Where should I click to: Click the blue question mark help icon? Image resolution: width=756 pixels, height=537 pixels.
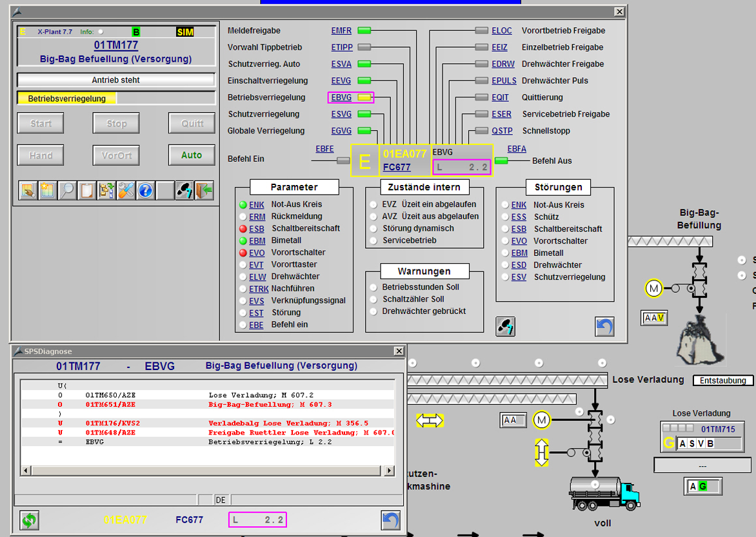145,190
